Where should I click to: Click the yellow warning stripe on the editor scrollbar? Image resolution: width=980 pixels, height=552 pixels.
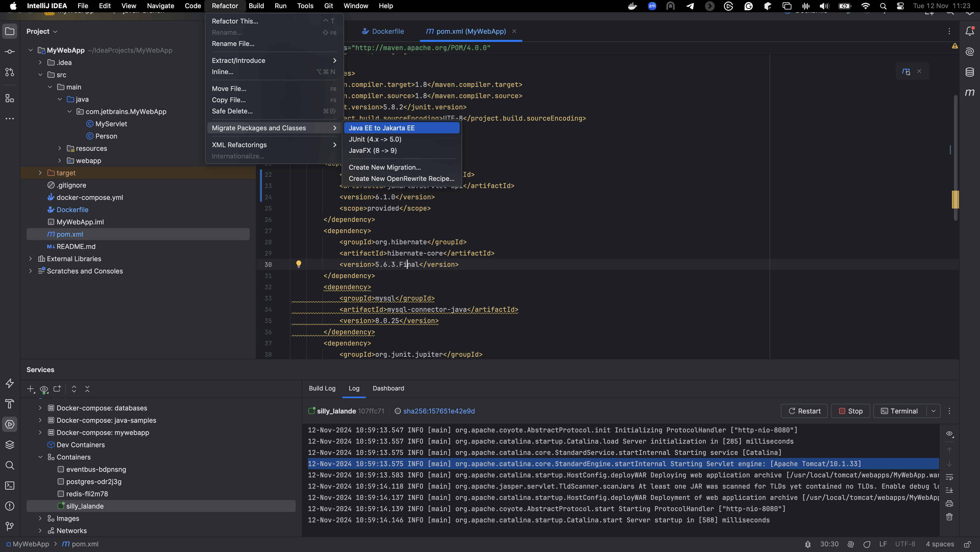pos(955,199)
